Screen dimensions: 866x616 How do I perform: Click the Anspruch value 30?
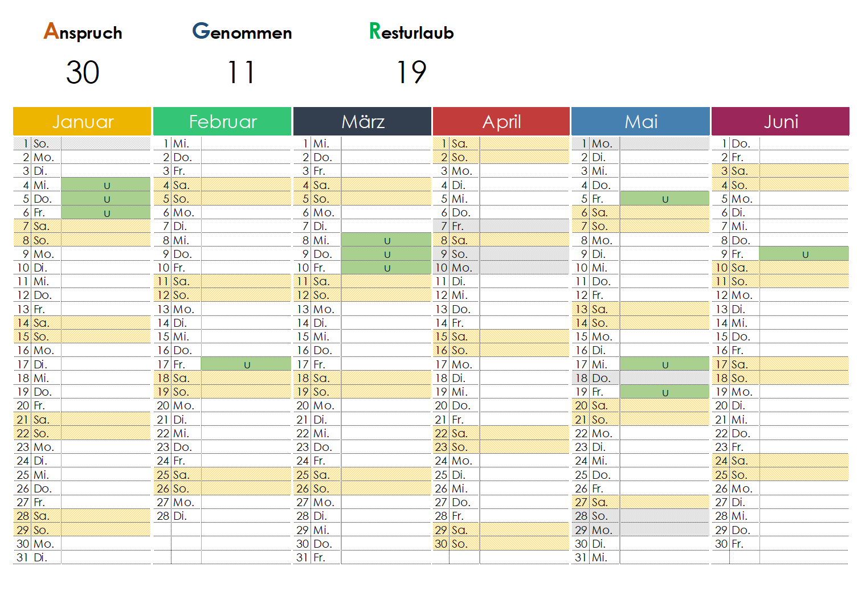tap(83, 73)
